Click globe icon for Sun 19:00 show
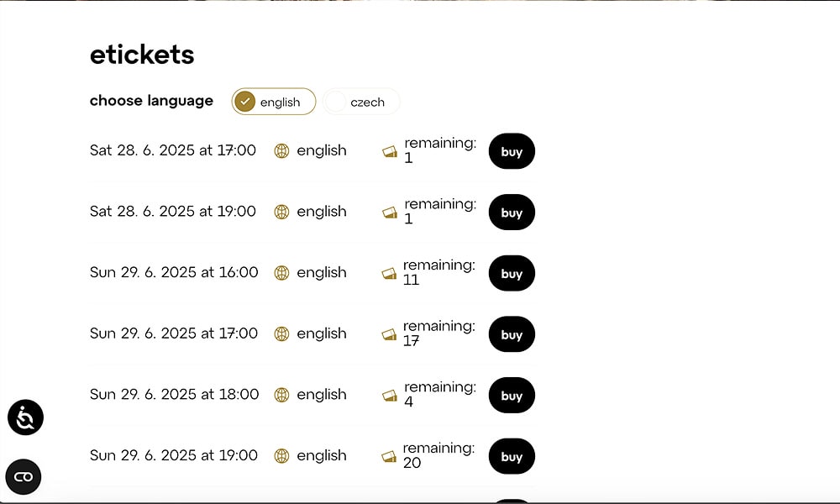The width and height of the screenshot is (840, 504). (x=281, y=456)
